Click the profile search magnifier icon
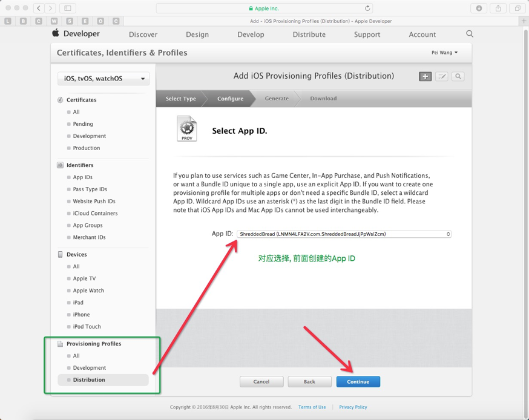The image size is (529, 420). pos(458,77)
